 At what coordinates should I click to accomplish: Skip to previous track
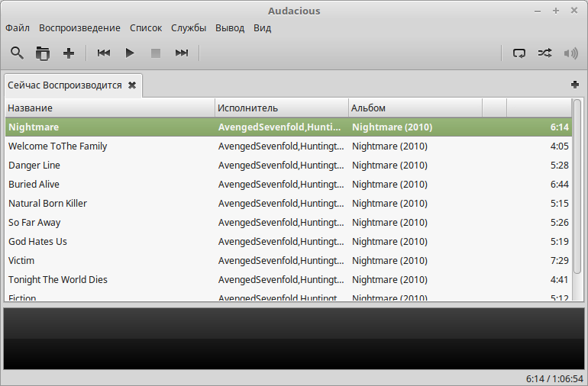point(104,53)
